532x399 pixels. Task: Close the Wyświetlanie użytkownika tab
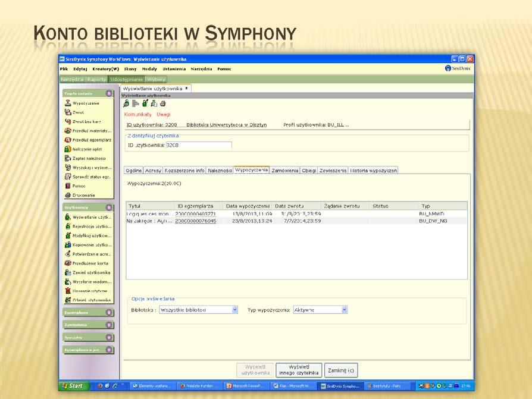point(186,88)
